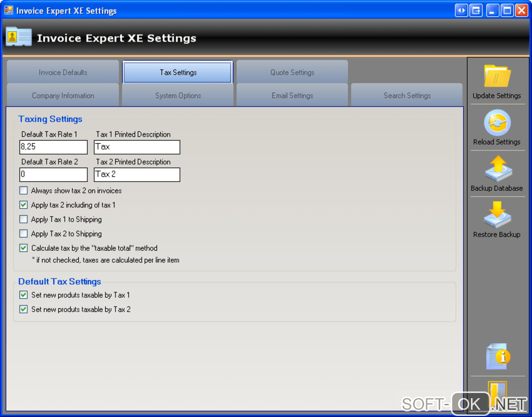
Task: Click the Default Tax Rate 1 field
Action: (53, 147)
